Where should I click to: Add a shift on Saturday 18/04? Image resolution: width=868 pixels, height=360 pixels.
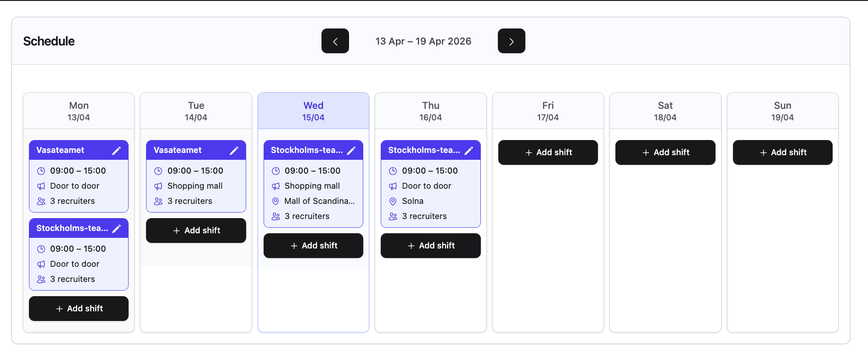[x=665, y=152]
